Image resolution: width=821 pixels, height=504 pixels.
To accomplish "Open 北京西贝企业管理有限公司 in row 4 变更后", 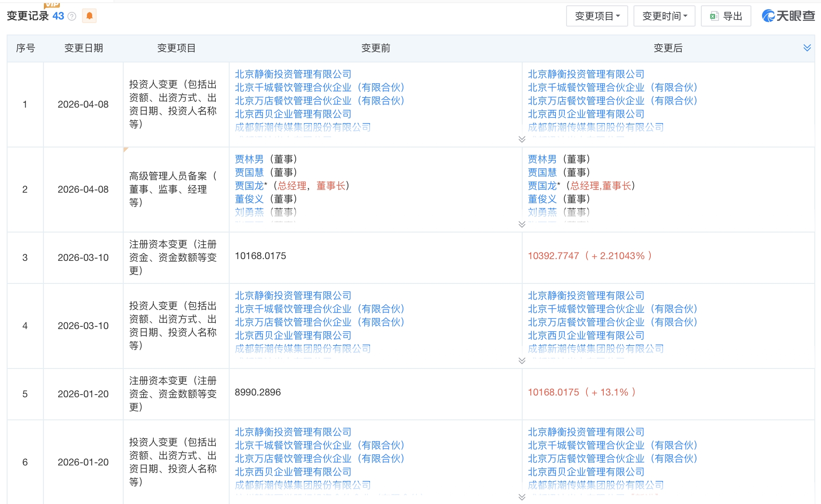I will pos(586,335).
